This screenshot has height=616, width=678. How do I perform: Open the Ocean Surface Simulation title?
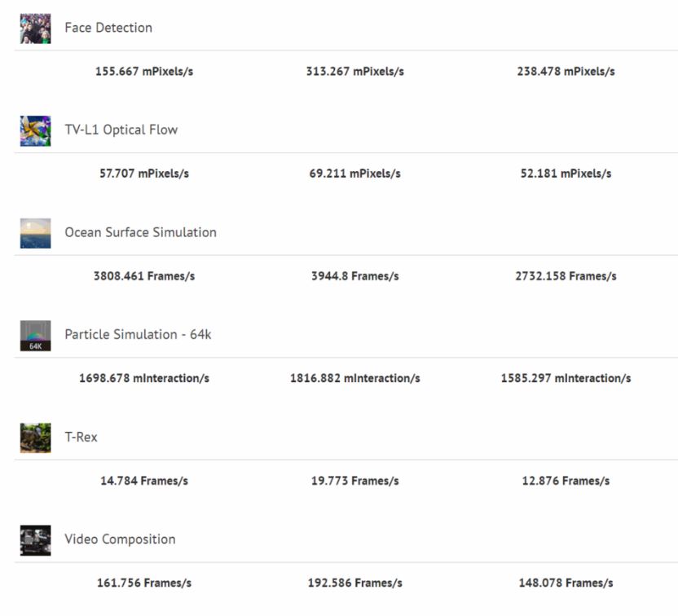pos(140,232)
